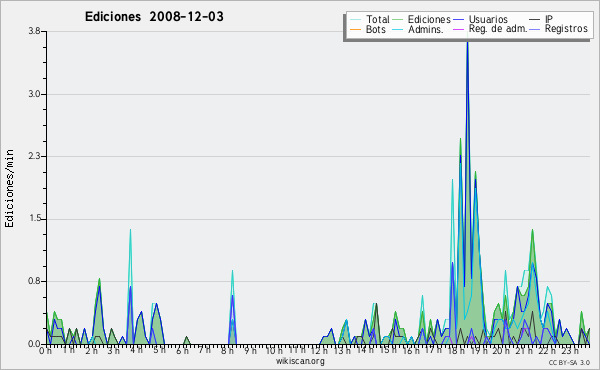Click the "0 h" hour tick label
Screen dimensions: 600x370
pos(46,351)
